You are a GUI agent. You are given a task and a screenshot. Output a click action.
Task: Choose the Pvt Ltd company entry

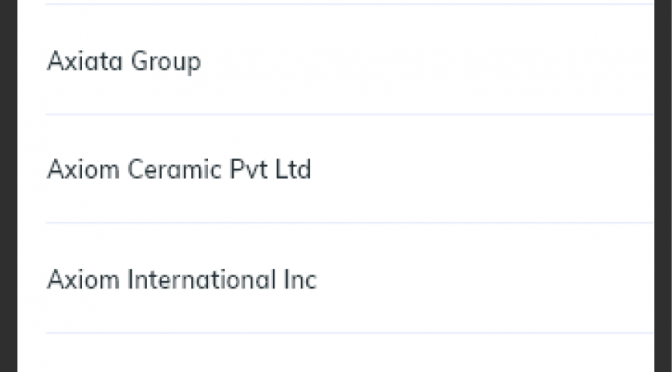[349, 169]
